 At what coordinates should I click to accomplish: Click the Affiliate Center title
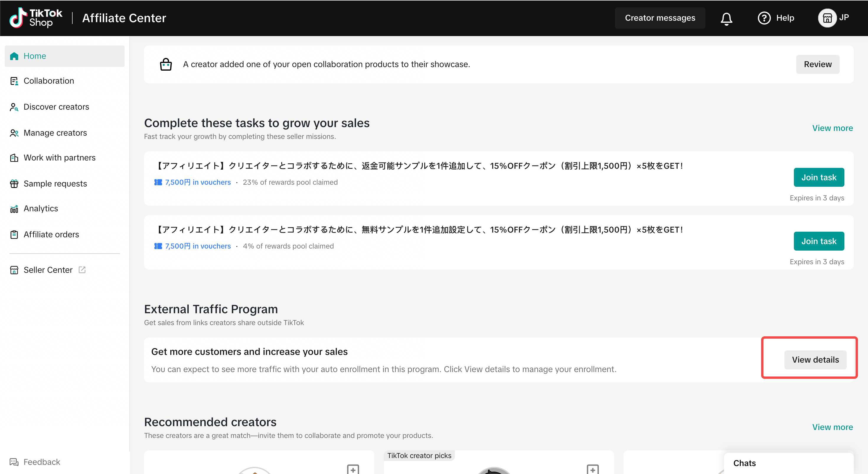click(x=124, y=18)
